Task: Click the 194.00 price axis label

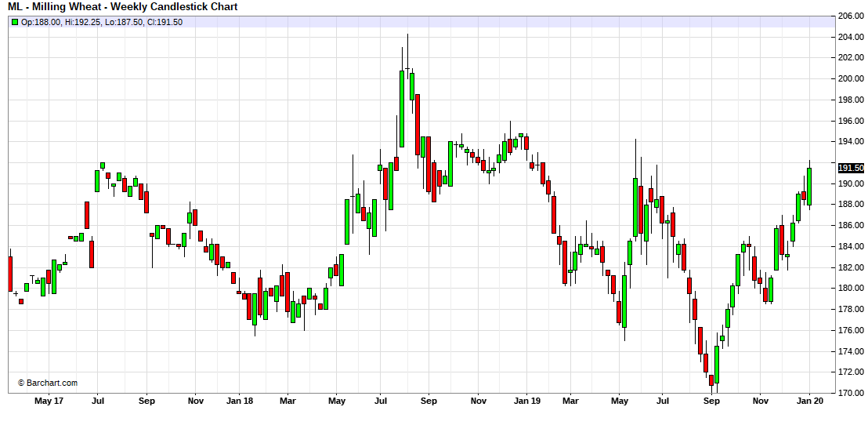Action: click(x=850, y=141)
